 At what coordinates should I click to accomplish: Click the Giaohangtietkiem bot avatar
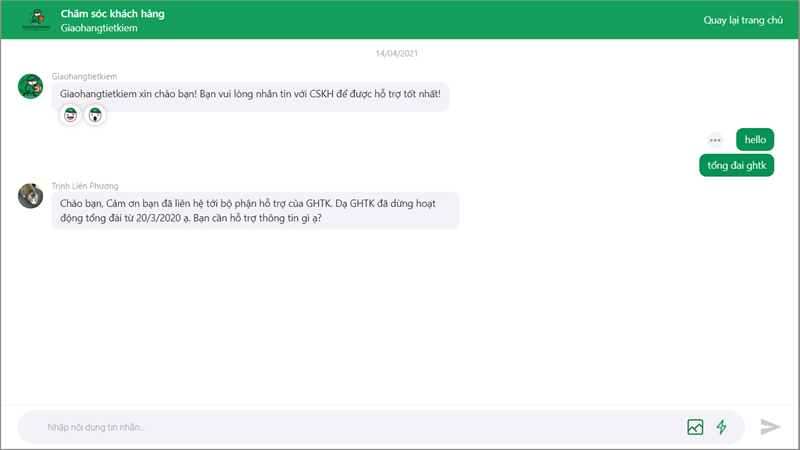[30, 86]
